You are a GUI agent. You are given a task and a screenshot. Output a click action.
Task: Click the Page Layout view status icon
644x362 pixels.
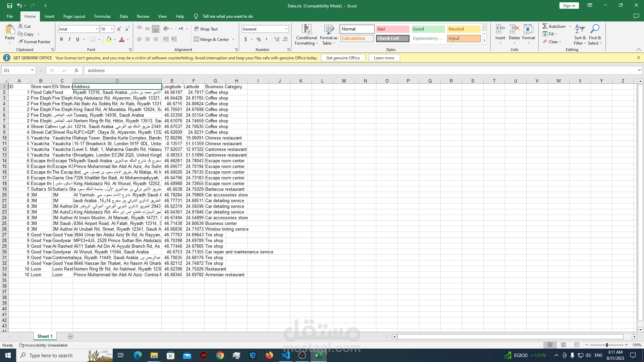pos(563,345)
